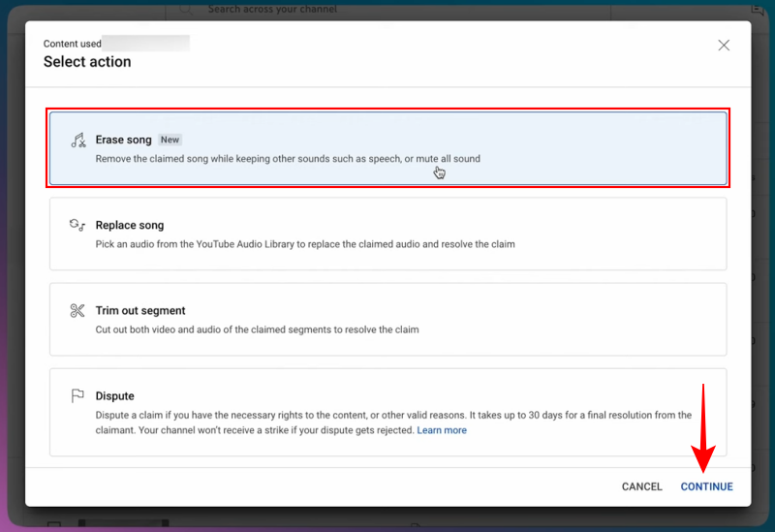Click the Trim out segment description text
The height and width of the screenshot is (532, 775).
[257, 329]
